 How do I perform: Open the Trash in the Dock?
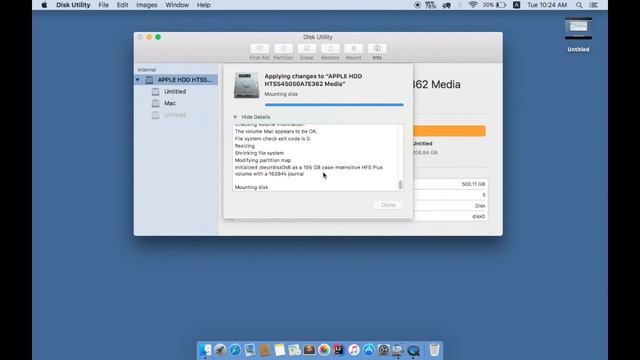click(x=435, y=350)
